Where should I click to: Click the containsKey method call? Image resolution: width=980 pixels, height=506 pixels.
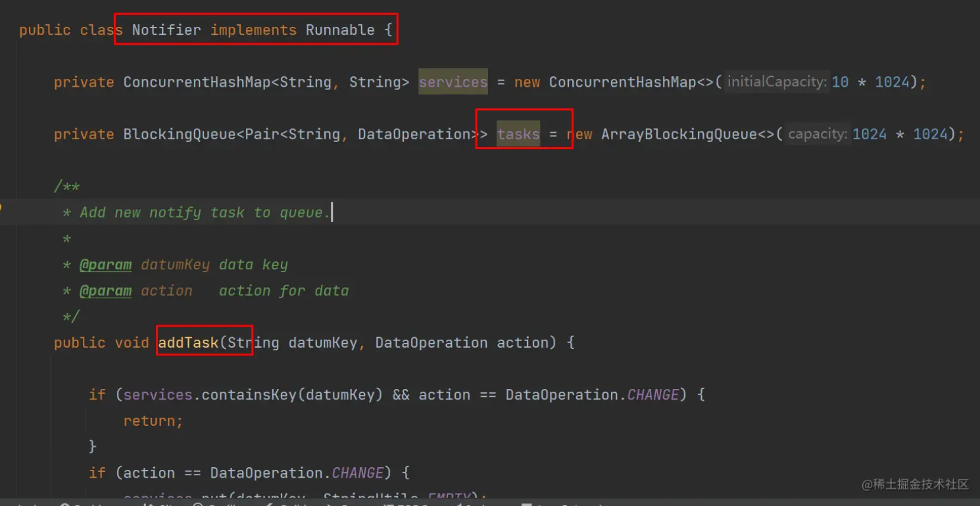[249, 394]
